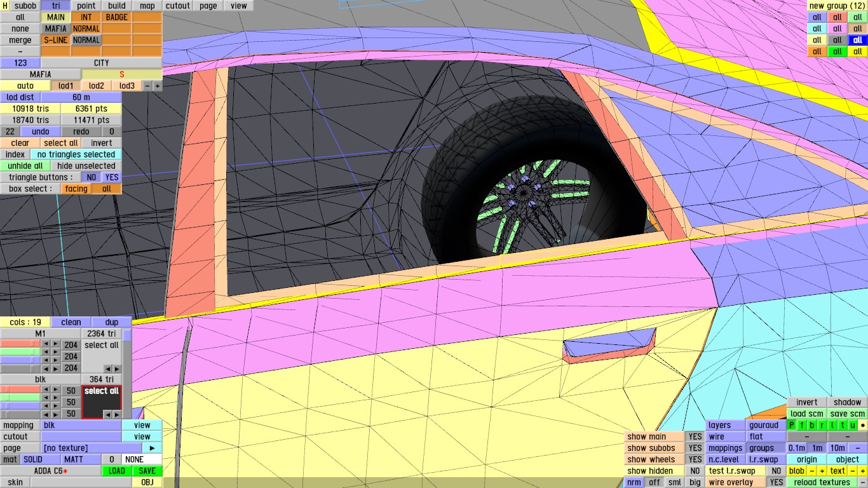The image size is (868, 488).
Task: Switch shading to gouraud
Action: point(766,425)
